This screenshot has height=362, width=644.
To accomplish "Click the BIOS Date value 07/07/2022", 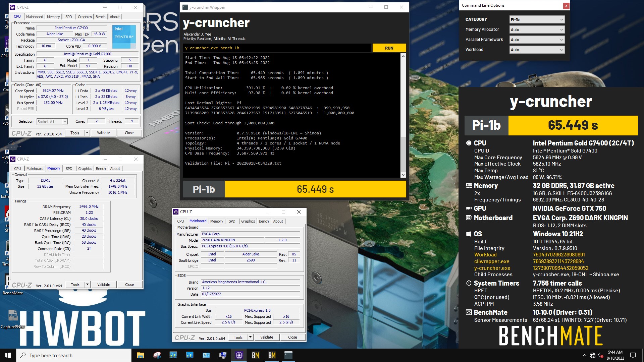I will tap(250, 294).
